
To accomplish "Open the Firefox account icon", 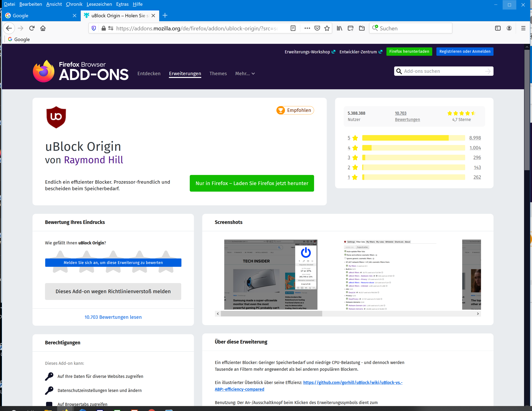I will point(509,28).
